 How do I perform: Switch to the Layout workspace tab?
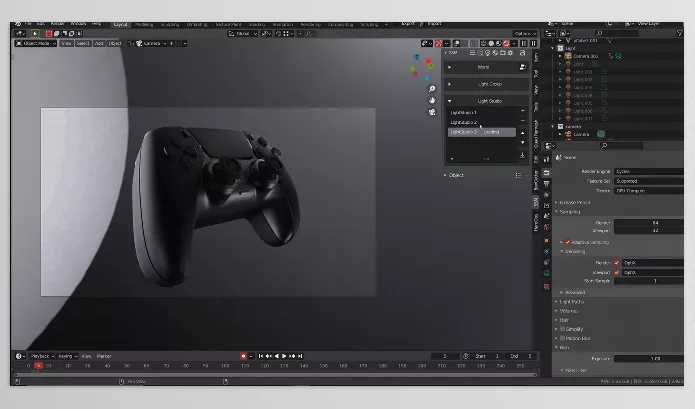121,25
